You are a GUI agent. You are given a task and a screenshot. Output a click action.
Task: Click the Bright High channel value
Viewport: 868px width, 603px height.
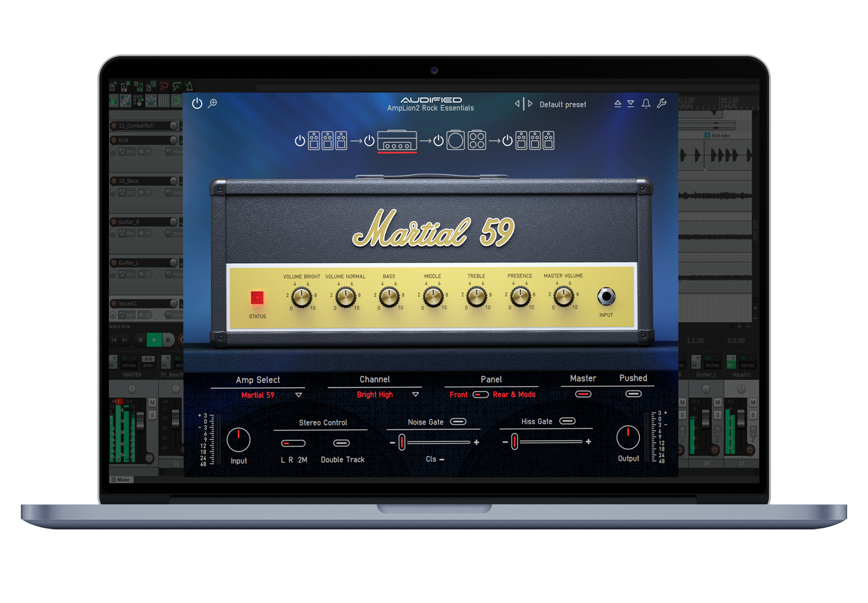coord(375,394)
